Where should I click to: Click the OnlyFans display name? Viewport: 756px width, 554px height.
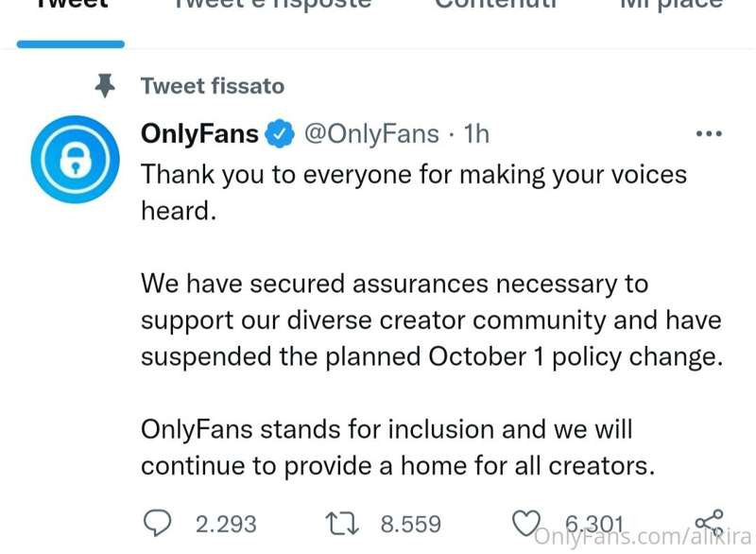click(x=199, y=133)
